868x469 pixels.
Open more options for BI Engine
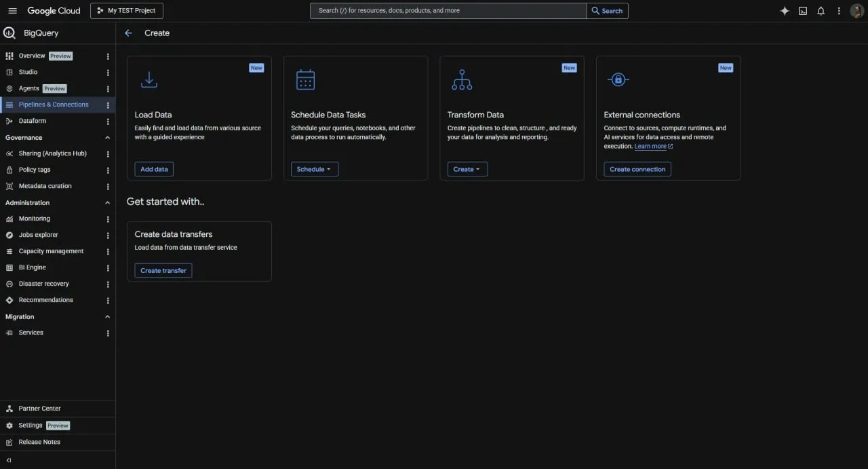(x=108, y=268)
